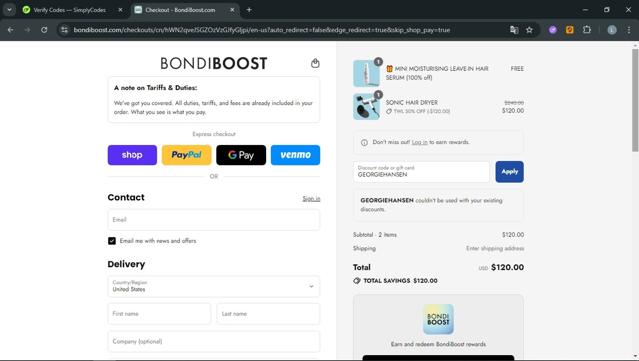
Task: Open the tab search dropdown arrow
Action: pos(9,10)
